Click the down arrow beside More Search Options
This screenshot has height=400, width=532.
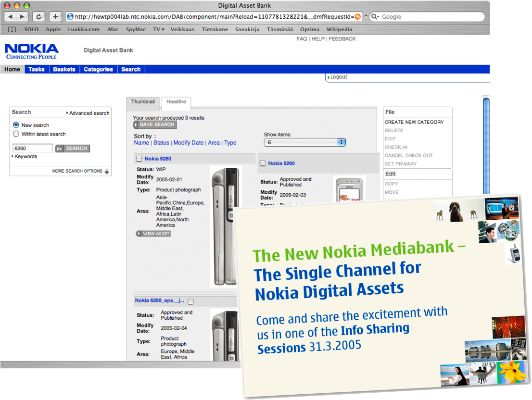coord(106,172)
